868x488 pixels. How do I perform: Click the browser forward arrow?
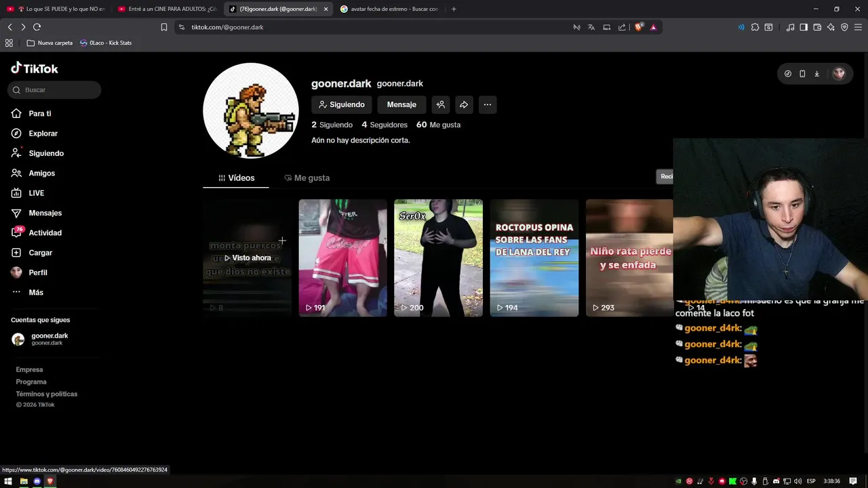pyautogui.click(x=23, y=27)
